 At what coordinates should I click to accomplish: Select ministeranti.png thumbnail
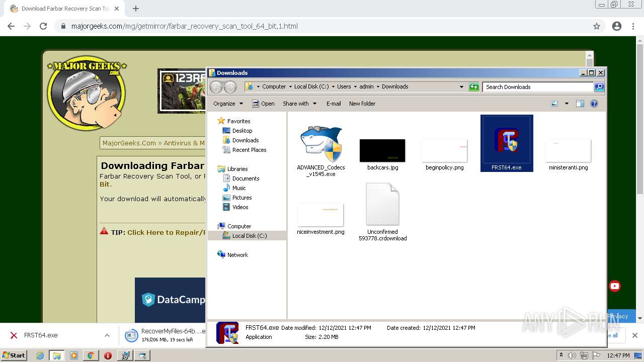pos(568,150)
